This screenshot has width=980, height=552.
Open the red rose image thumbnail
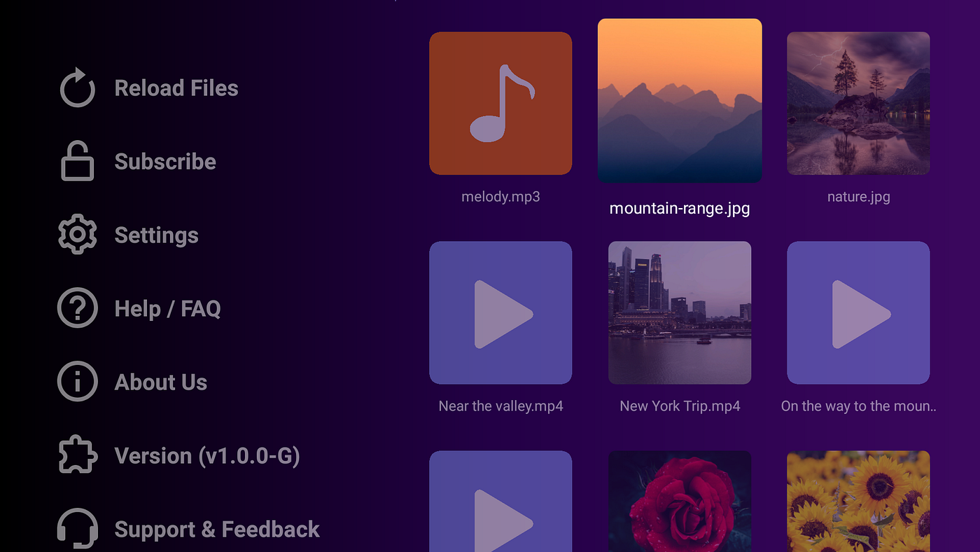[680, 501]
